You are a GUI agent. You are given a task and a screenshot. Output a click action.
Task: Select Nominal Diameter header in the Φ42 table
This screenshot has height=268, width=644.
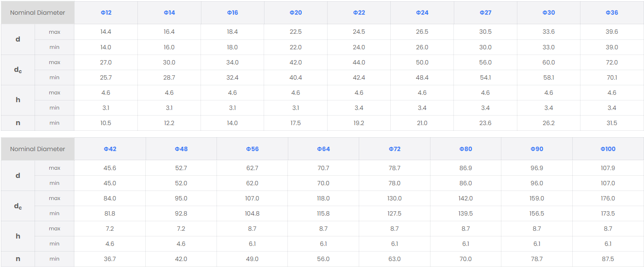[38, 149]
